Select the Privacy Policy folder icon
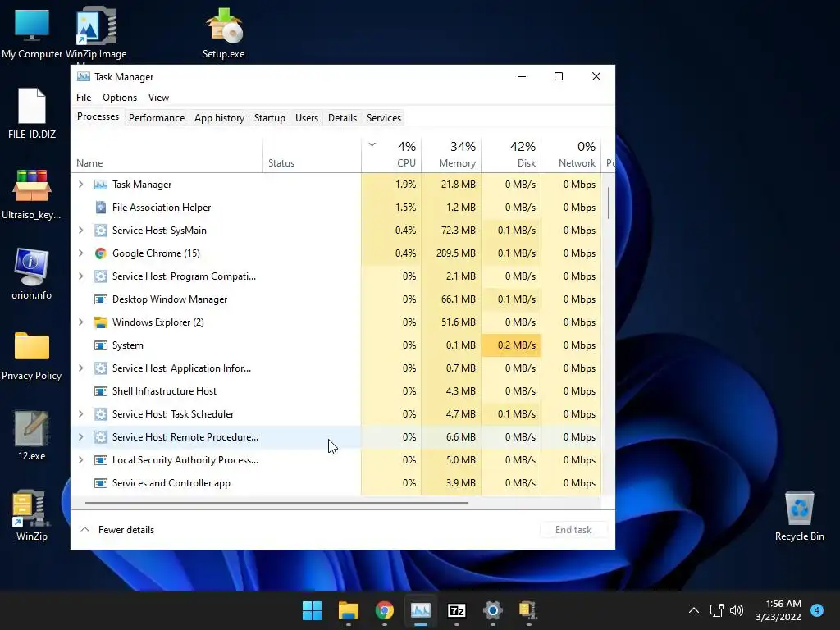 pyautogui.click(x=32, y=356)
